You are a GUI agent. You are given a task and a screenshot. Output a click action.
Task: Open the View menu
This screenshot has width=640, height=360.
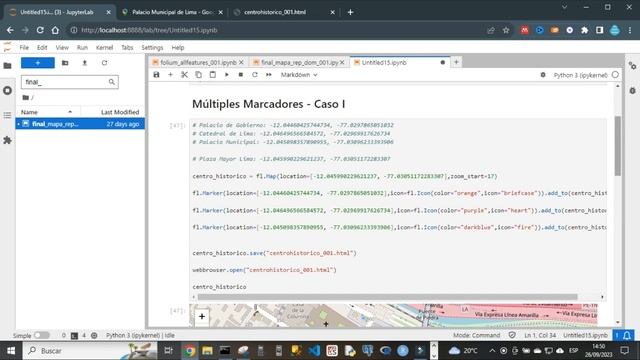(62, 48)
